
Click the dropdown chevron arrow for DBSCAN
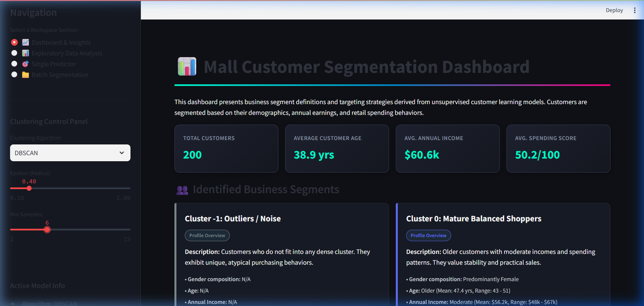pos(122,153)
